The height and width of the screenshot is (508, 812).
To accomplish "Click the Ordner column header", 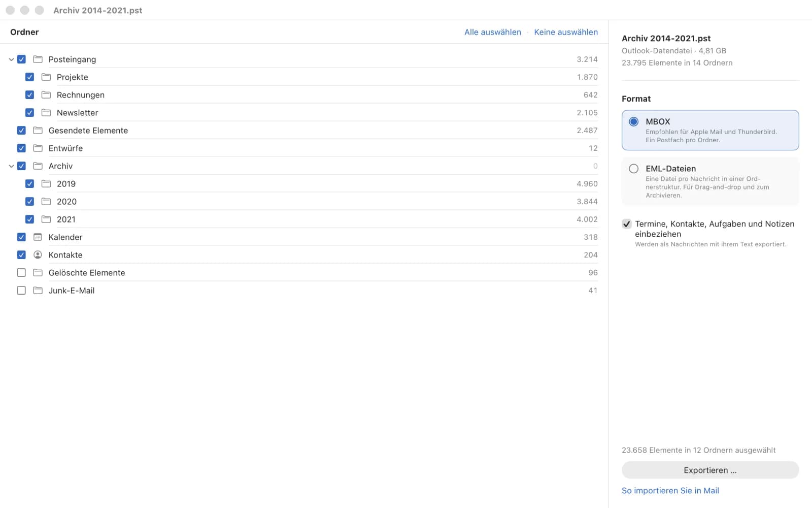I will click(24, 32).
